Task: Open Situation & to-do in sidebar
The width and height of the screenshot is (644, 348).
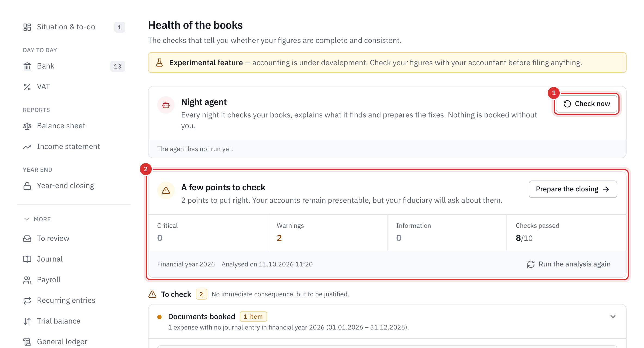Action: pos(74,27)
